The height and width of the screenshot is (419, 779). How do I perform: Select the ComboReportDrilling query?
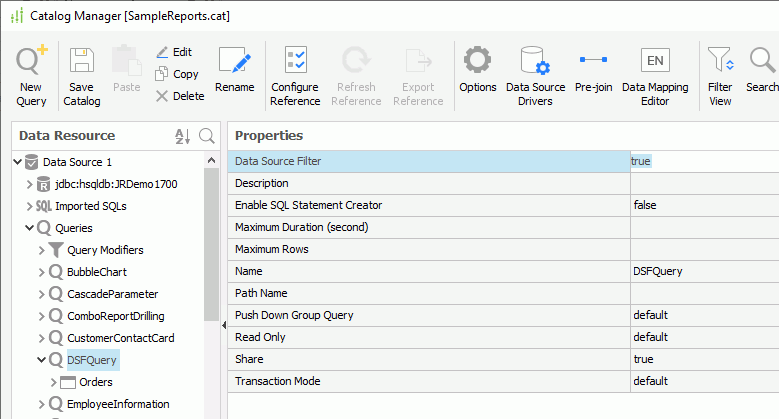116,316
